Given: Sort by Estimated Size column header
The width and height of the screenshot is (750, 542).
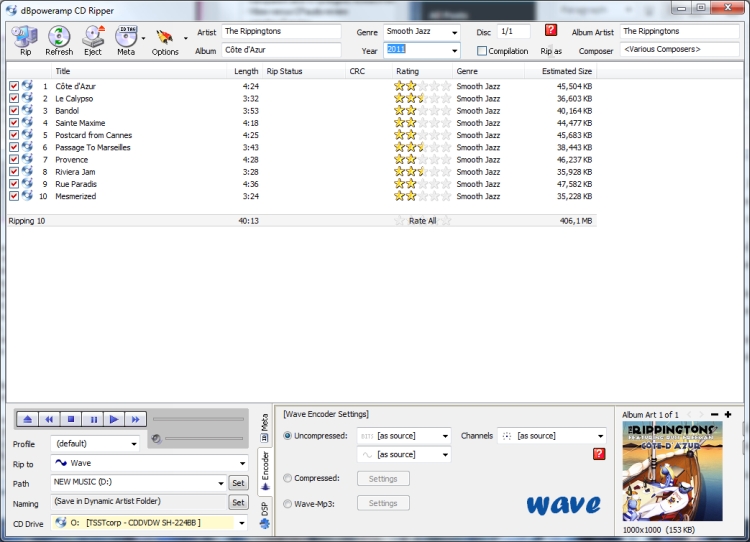Looking at the screenshot, I should coord(561,71).
